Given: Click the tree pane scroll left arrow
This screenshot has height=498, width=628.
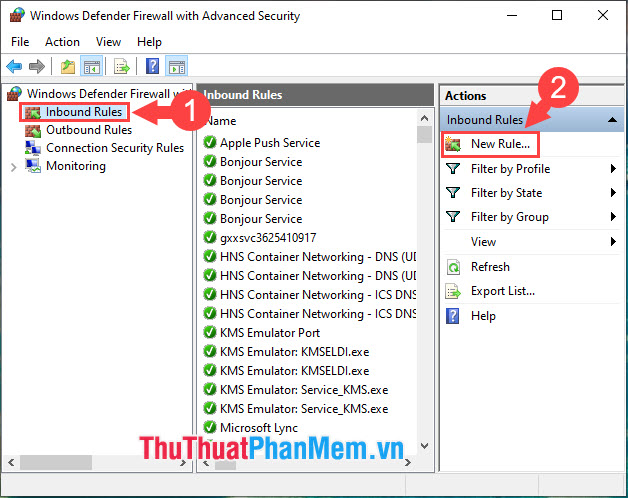Looking at the screenshot, I should [11, 463].
